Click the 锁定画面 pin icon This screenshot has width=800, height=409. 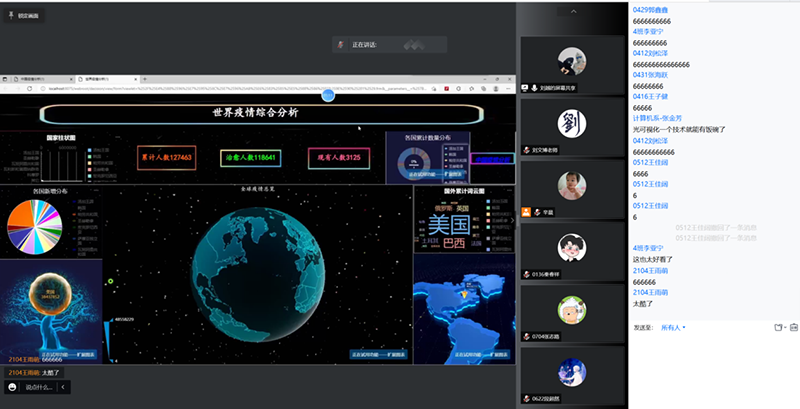pyautogui.click(x=9, y=16)
